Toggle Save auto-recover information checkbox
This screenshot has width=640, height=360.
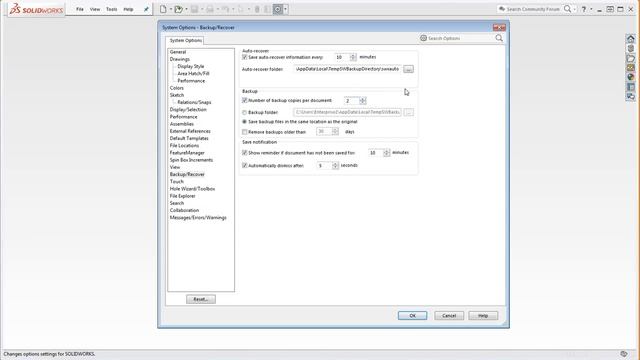[x=245, y=57]
